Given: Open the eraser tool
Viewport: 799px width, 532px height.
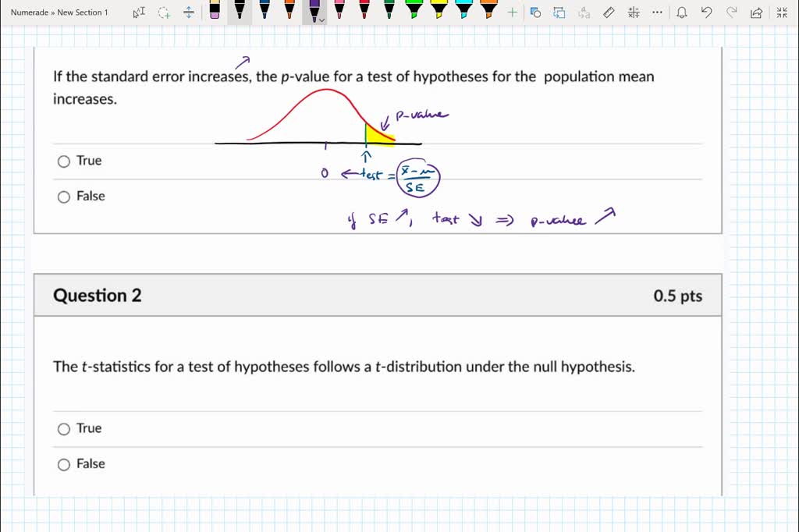Looking at the screenshot, I should tap(215, 12).
